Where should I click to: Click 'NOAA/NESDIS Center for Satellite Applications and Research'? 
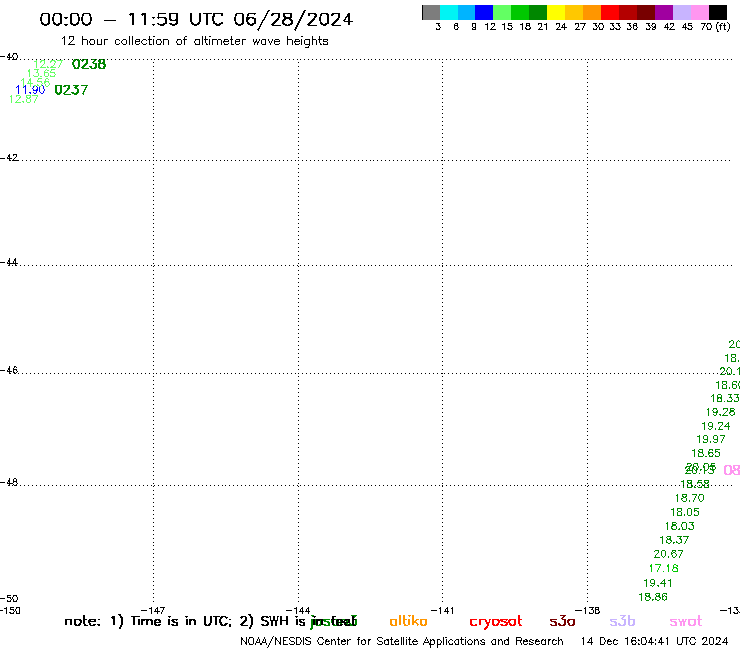click(402, 641)
